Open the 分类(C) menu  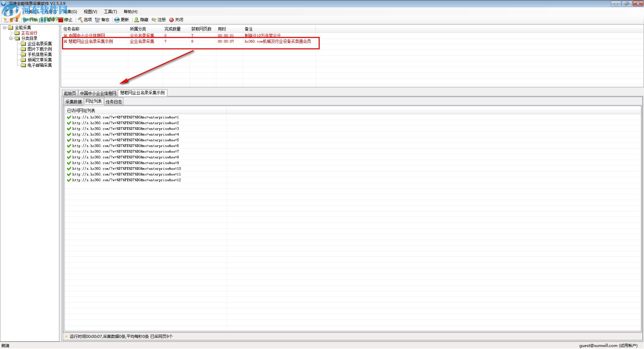(31, 11)
